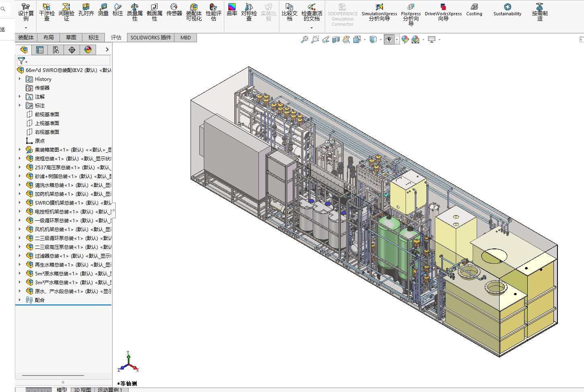Open the 3D 视图 bottom tab
Image resolution: width=584 pixels, height=392 pixels.
(x=82, y=390)
